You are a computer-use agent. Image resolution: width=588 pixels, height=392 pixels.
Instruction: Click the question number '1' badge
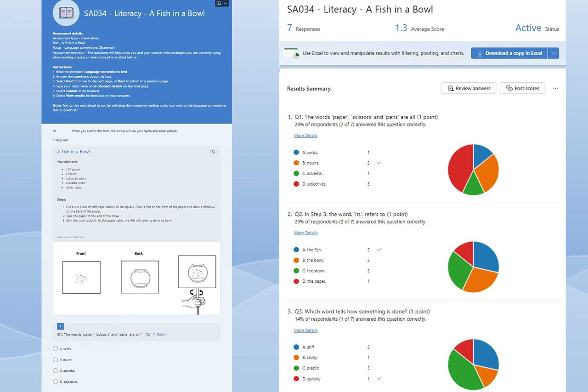pyautogui.click(x=60, y=326)
